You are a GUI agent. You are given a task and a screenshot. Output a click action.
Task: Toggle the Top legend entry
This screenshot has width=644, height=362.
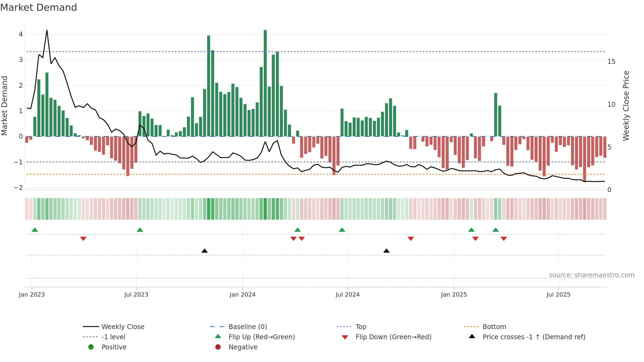352,327
